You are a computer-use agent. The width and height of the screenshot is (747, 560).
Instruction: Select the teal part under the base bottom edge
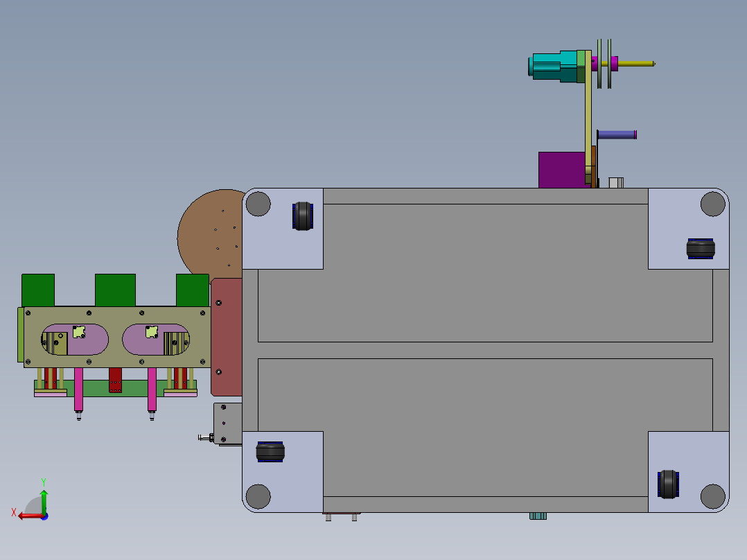point(538,516)
